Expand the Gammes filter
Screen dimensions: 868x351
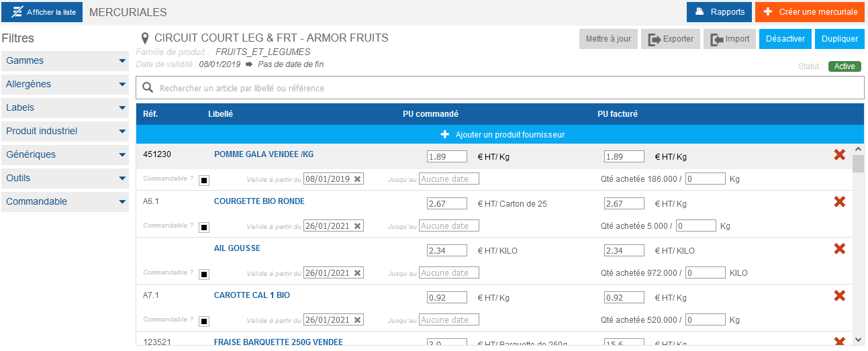point(65,61)
